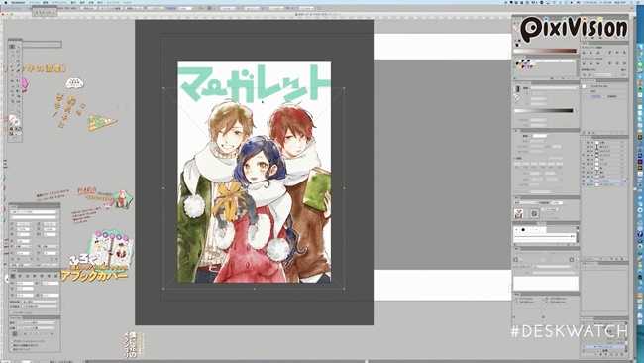The image size is (644, 363).
Task: Click the #DESKWATCH hashtag text
Action: [x=570, y=331]
